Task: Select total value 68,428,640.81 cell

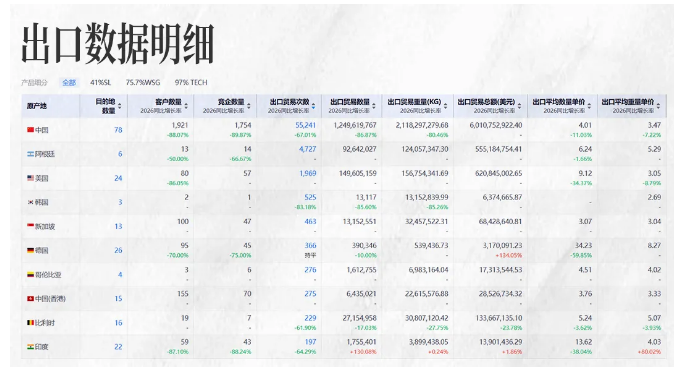Action: [500, 221]
